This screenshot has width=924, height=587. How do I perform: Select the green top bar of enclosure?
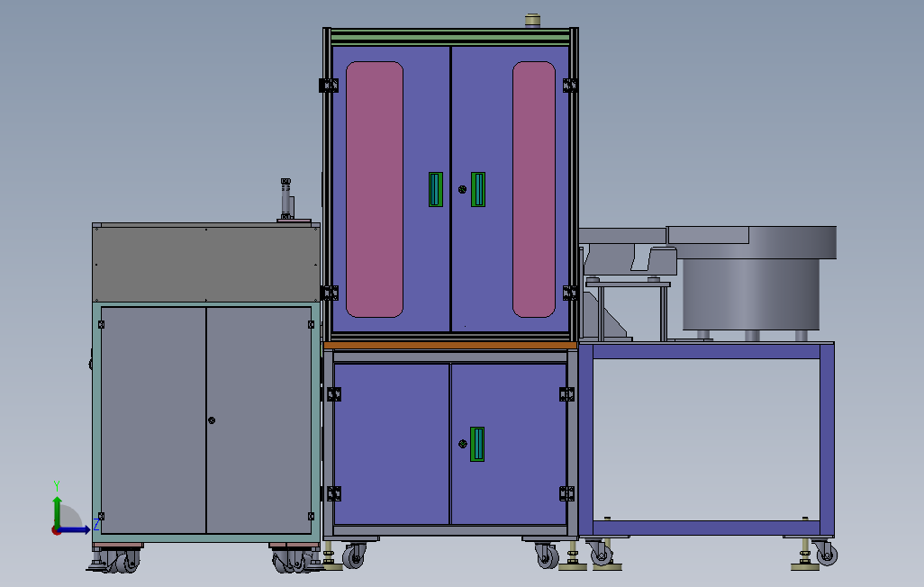450,37
